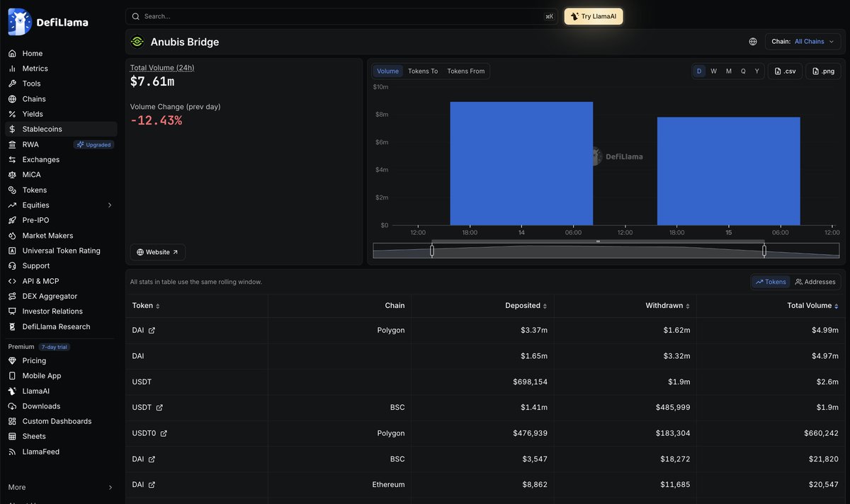Click the Upgraded badge next to RWA

[94, 144]
